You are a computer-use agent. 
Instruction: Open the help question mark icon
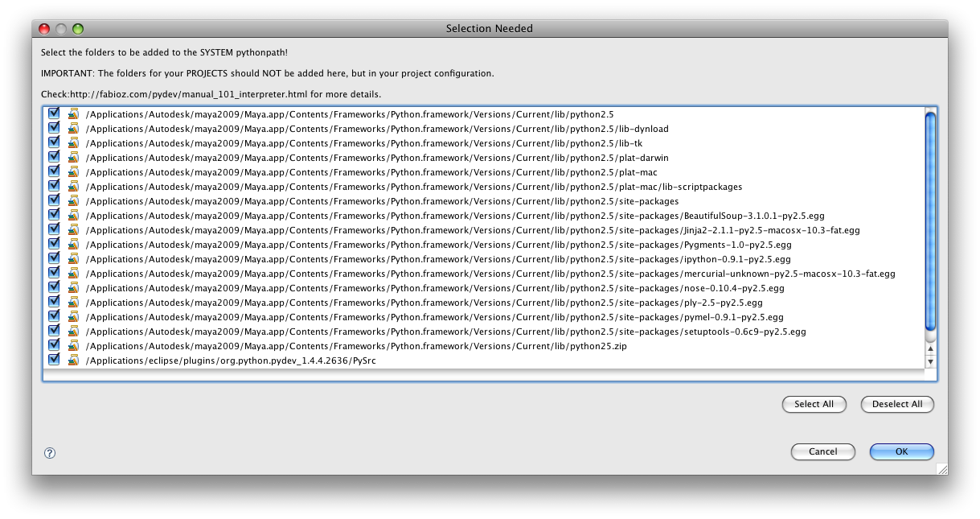49,453
